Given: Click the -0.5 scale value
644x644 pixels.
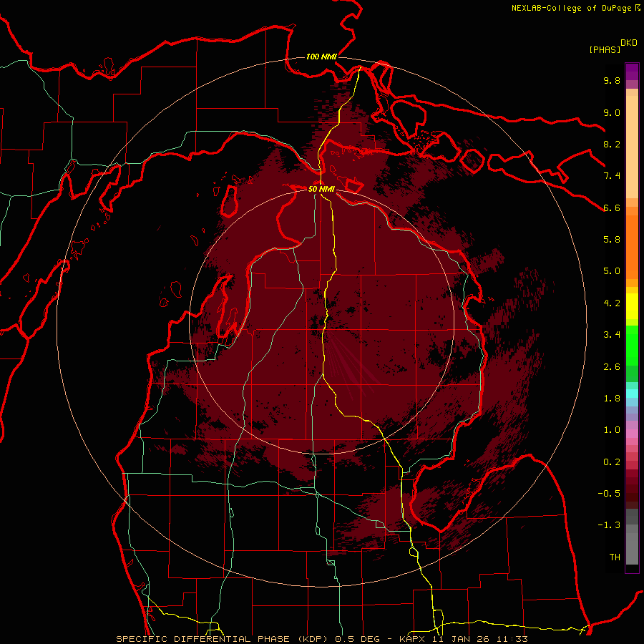Looking at the screenshot, I should (x=609, y=494).
